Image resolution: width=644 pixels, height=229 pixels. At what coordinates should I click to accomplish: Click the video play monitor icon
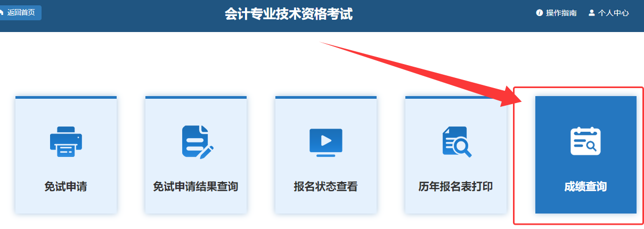point(326,142)
